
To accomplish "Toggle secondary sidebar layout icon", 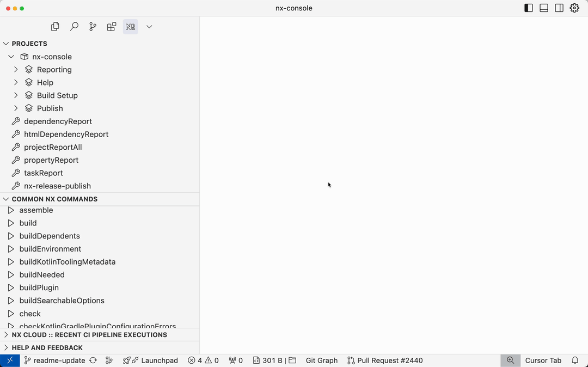I will coord(559,8).
